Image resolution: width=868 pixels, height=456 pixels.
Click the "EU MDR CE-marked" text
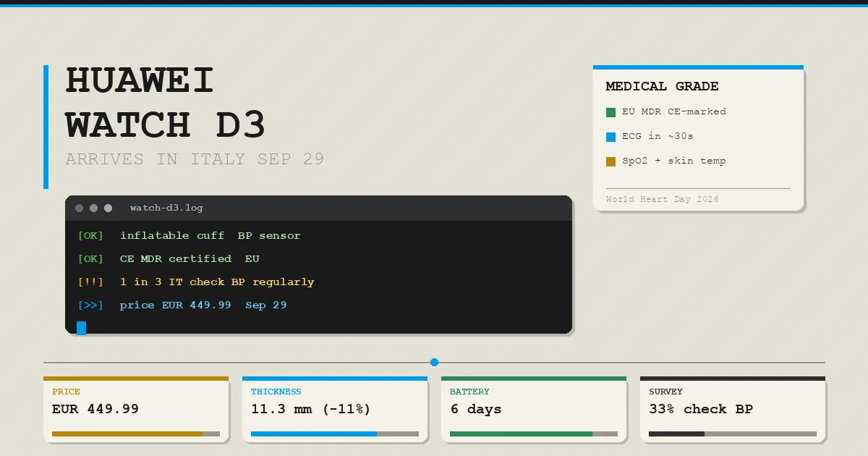point(674,112)
